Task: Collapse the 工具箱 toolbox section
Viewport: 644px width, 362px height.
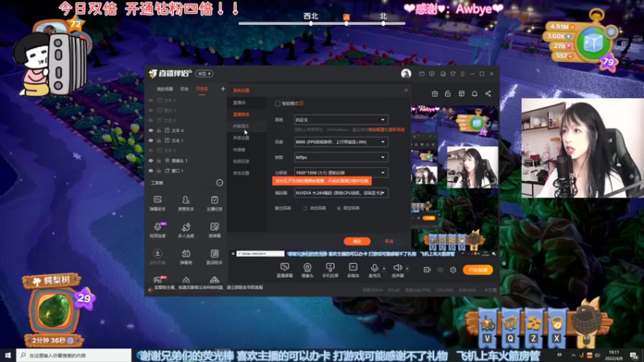Action: click(220, 183)
